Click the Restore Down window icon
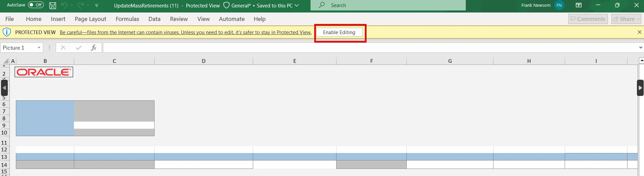The image size is (644, 176). [617, 5]
